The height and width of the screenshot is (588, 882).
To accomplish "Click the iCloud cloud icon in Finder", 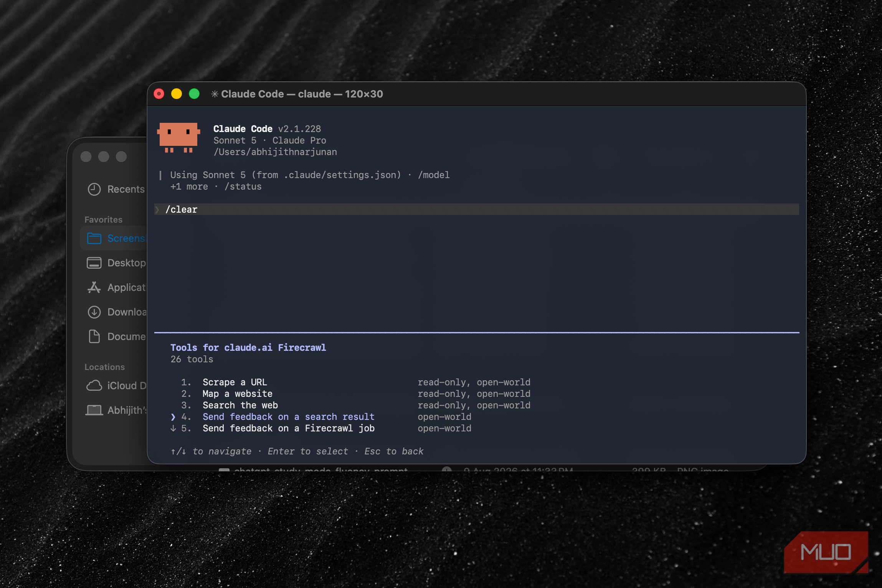I will [94, 386].
